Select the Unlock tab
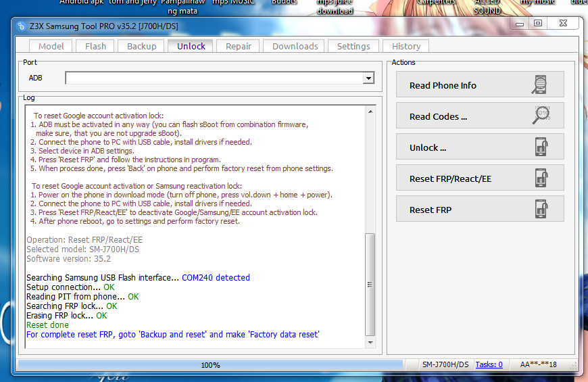Screen dimensions: 588x382 [191, 46]
